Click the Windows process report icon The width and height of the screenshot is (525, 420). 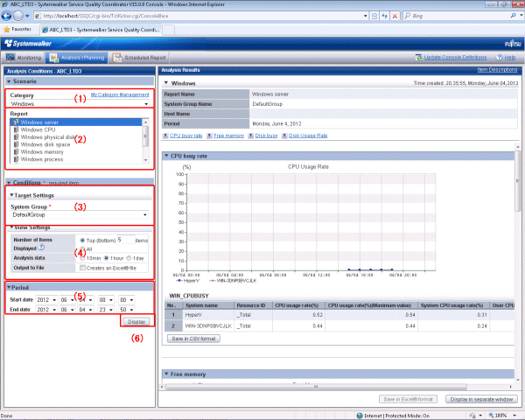[x=16, y=159]
